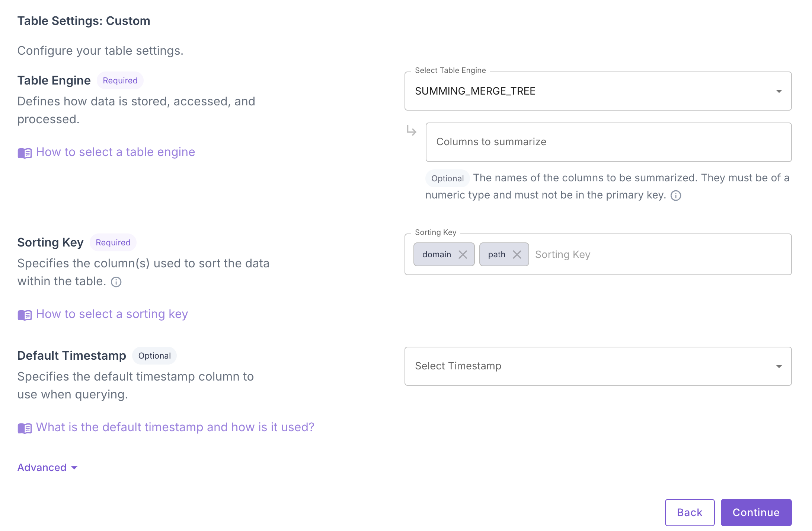Click the info icon after primary key description
Viewport: 812px width, 531px height.
pos(675,195)
